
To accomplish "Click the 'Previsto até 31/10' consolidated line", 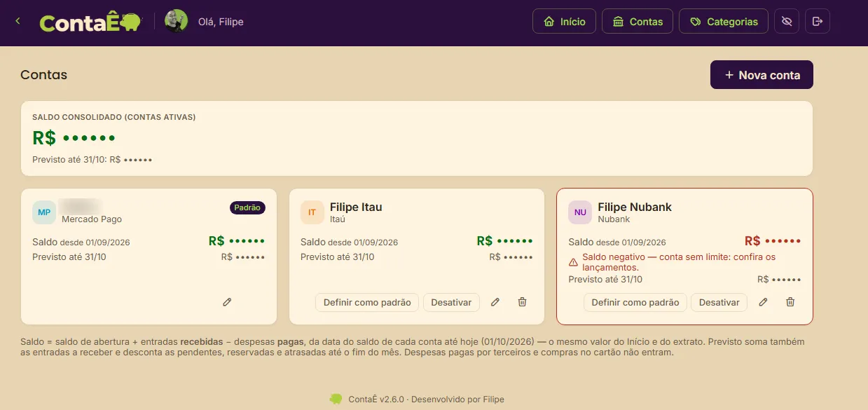I will pos(92,160).
